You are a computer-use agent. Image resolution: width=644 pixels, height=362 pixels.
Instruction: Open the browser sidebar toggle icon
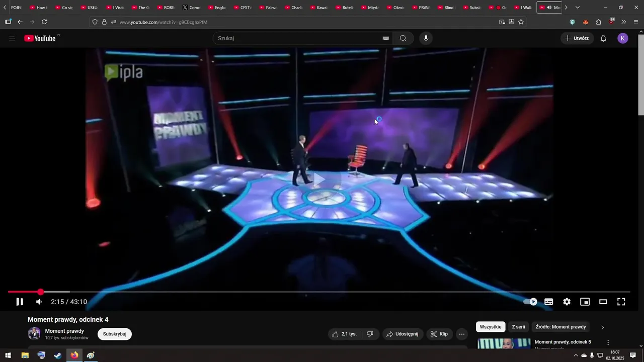pyautogui.click(x=8, y=22)
